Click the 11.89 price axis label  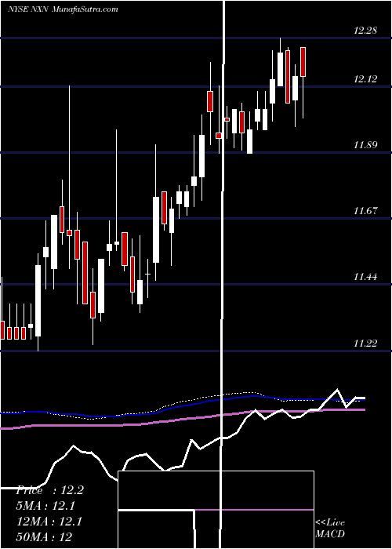(365, 145)
